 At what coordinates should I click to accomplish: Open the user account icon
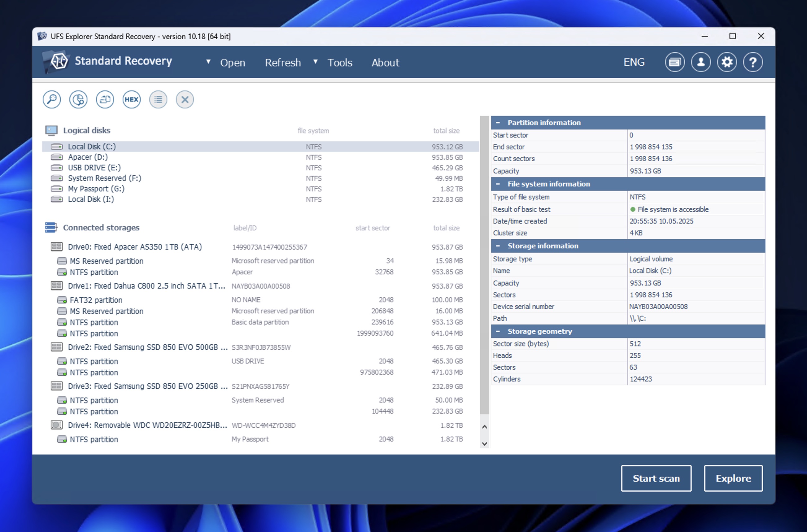(701, 62)
